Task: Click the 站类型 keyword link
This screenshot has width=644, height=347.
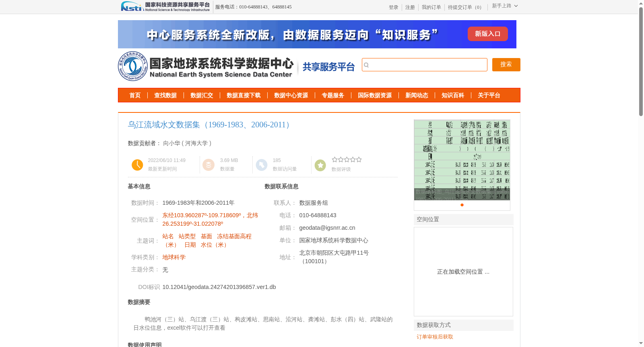Action: click(187, 237)
